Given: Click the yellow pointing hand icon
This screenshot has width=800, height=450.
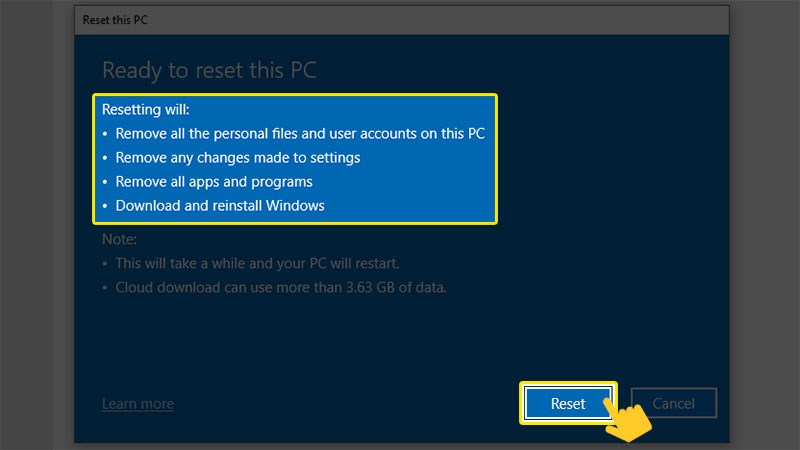Looking at the screenshot, I should pyautogui.click(x=628, y=420).
